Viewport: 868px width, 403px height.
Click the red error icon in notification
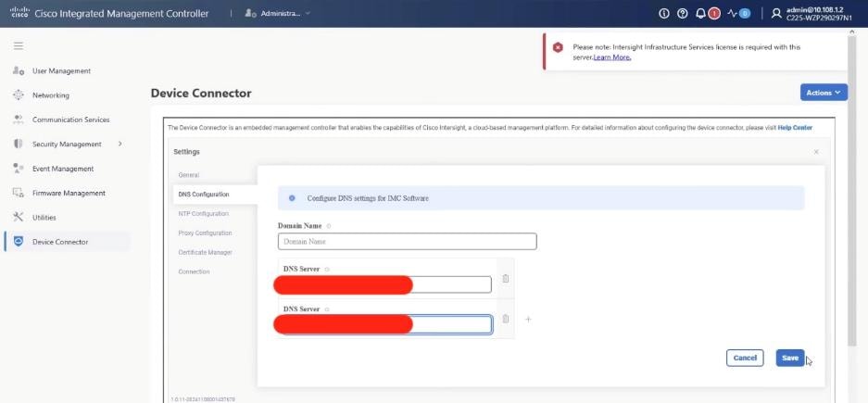pos(558,47)
